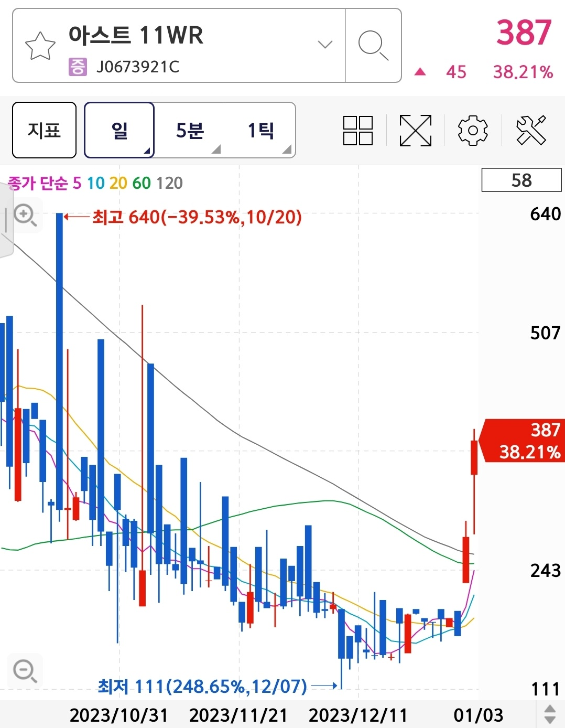Open chart settings gear icon

pyautogui.click(x=473, y=131)
